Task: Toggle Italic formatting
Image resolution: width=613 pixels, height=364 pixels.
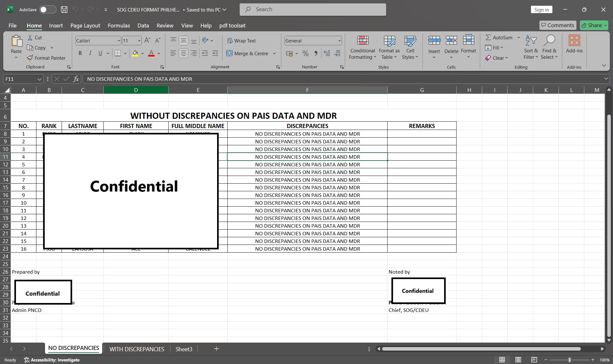Action: click(x=90, y=53)
